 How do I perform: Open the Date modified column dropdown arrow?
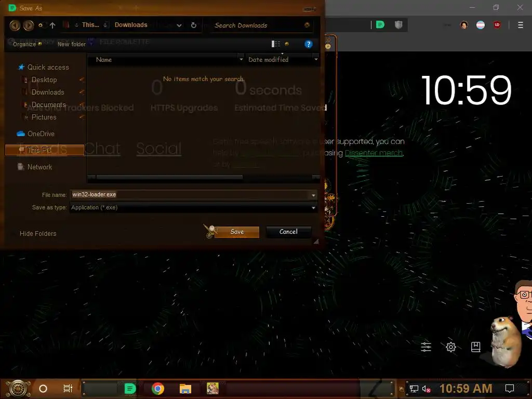point(316,60)
